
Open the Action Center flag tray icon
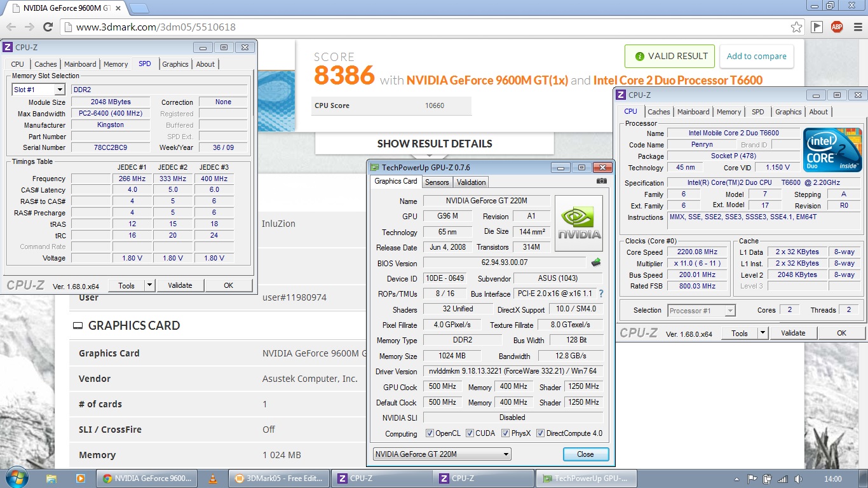(753, 479)
